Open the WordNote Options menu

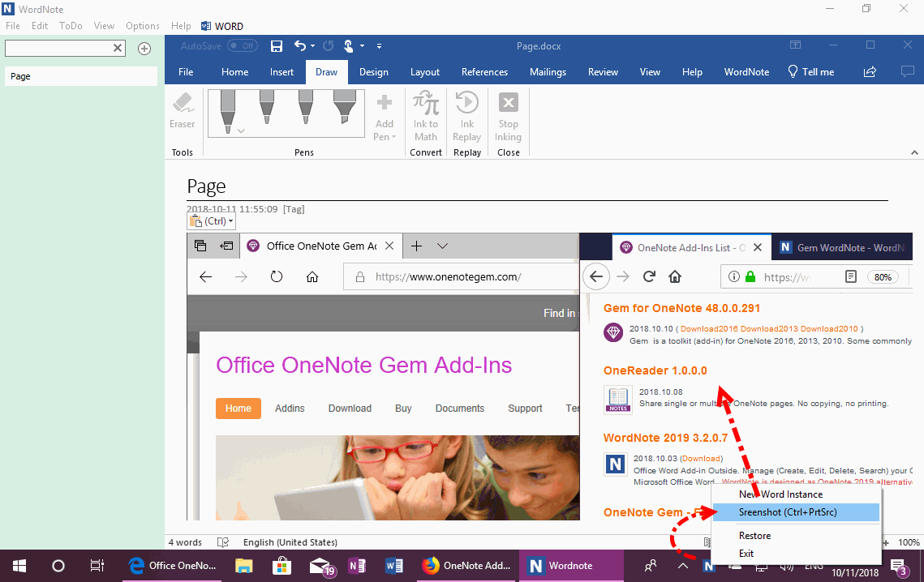pos(143,26)
